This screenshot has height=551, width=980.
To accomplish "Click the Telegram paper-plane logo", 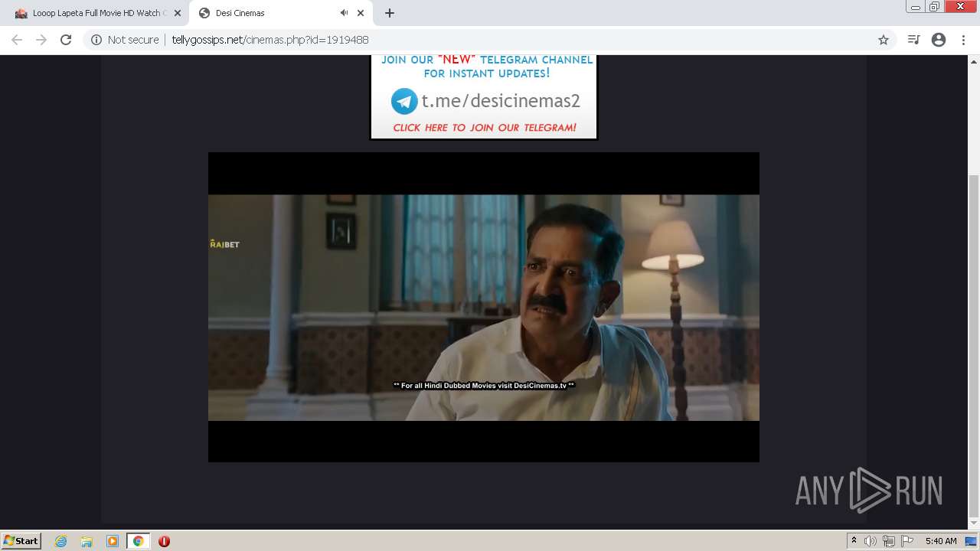I will (x=404, y=101).
